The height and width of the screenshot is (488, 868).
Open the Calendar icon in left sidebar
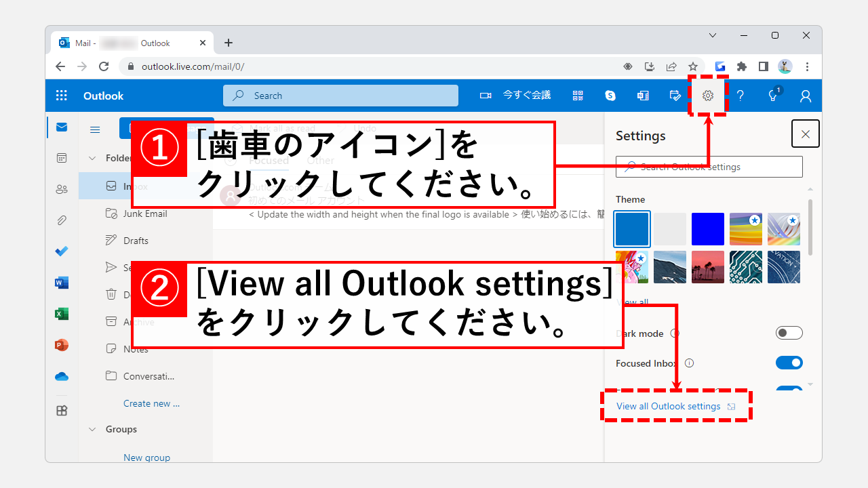62,157
